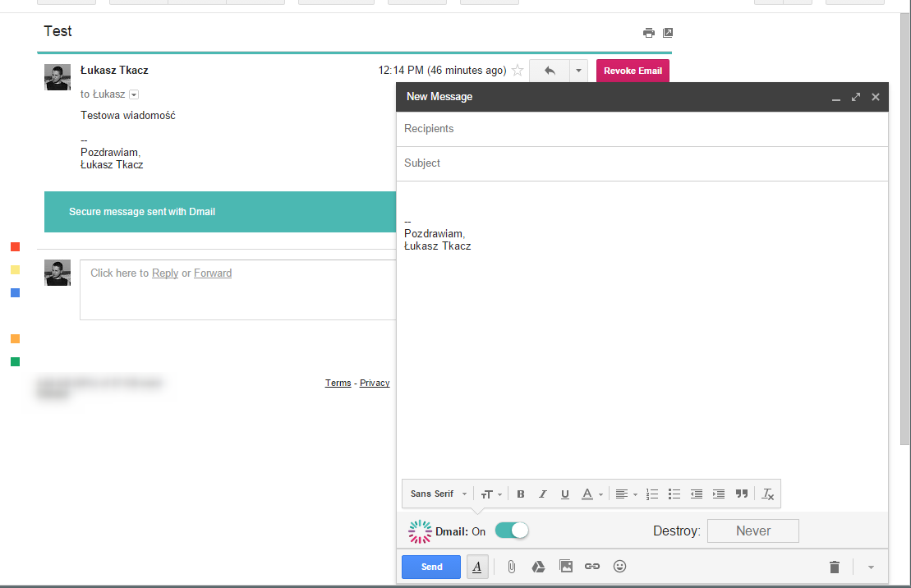The width and height of the screenshot is (911, 588).
Task: Remove formatting from the selected text
Action: point(767,494)
